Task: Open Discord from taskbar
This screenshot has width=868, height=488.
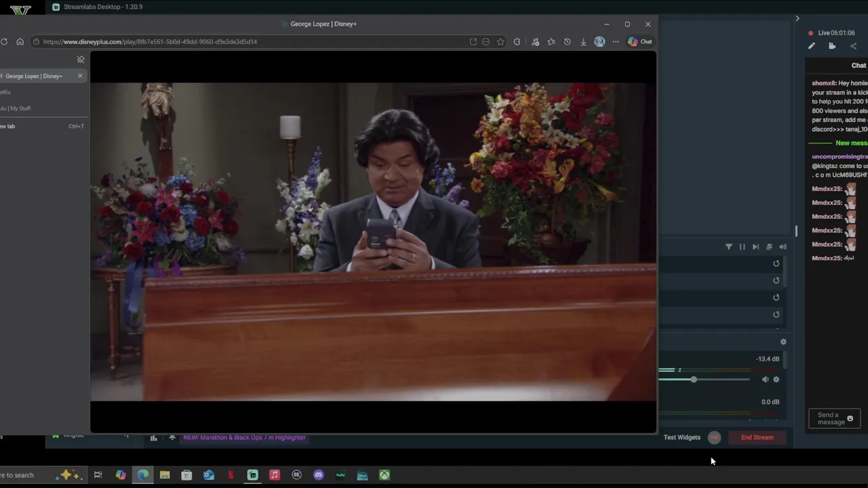Action: point(319,475)
